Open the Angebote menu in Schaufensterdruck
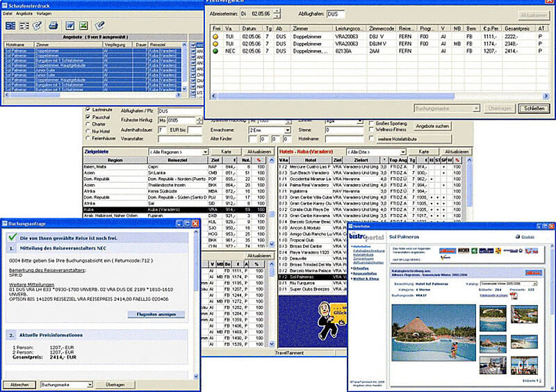The width and height of the screenshot is (556, 392). 24,13
